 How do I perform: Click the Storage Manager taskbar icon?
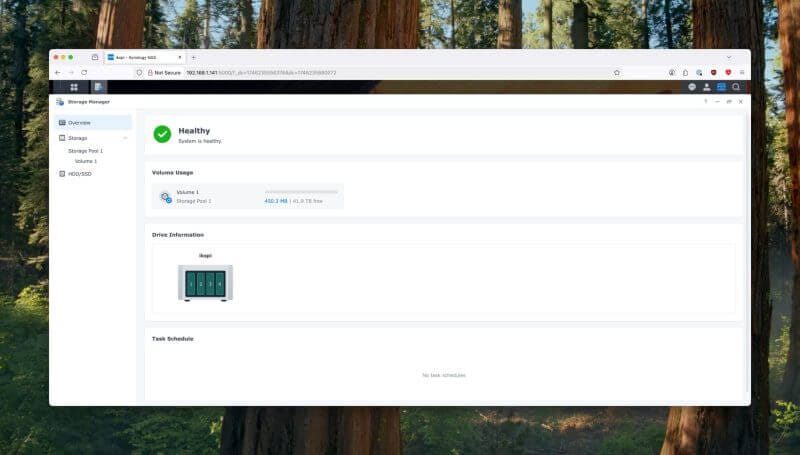pyautogui.click(x=98, y=87)
